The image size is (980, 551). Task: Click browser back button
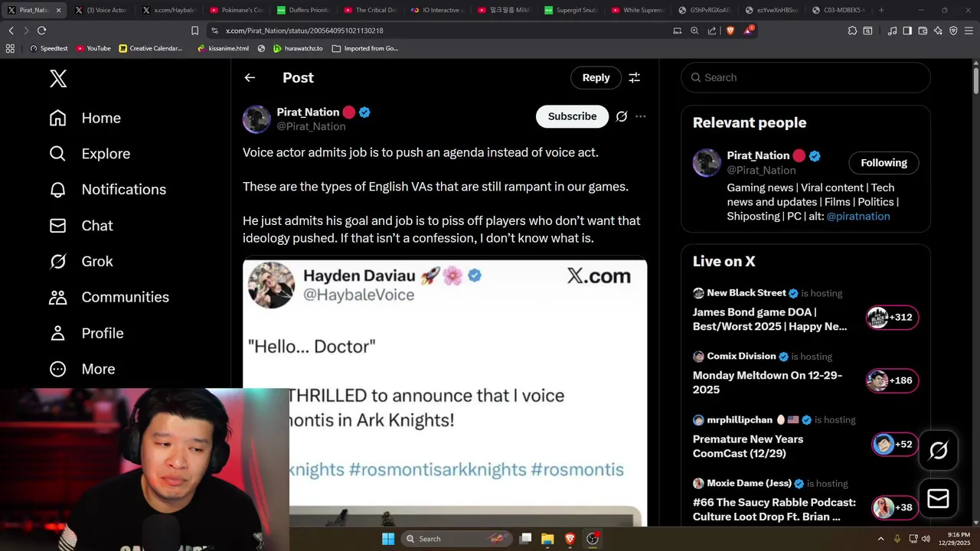tap(11, 31)
